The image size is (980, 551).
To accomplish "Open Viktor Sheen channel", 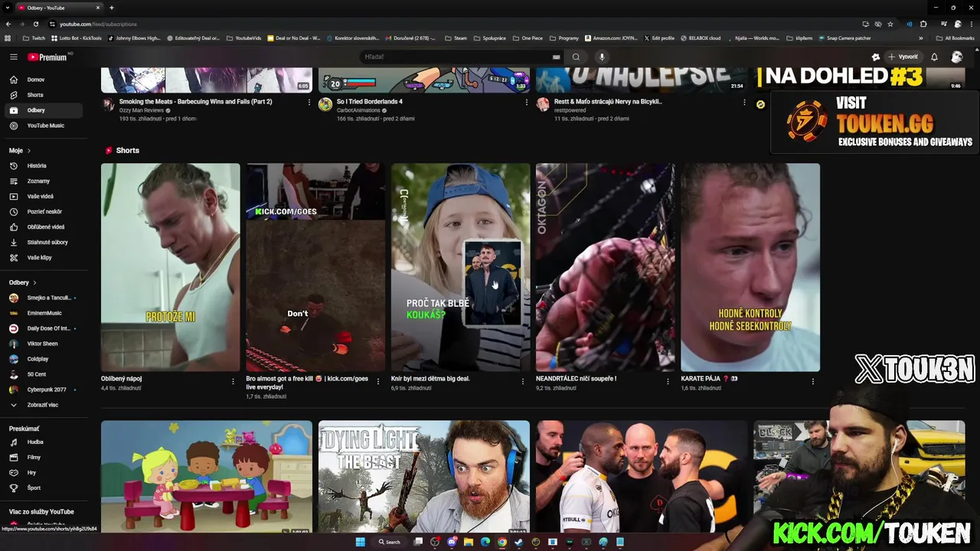I will click(44, 344).
